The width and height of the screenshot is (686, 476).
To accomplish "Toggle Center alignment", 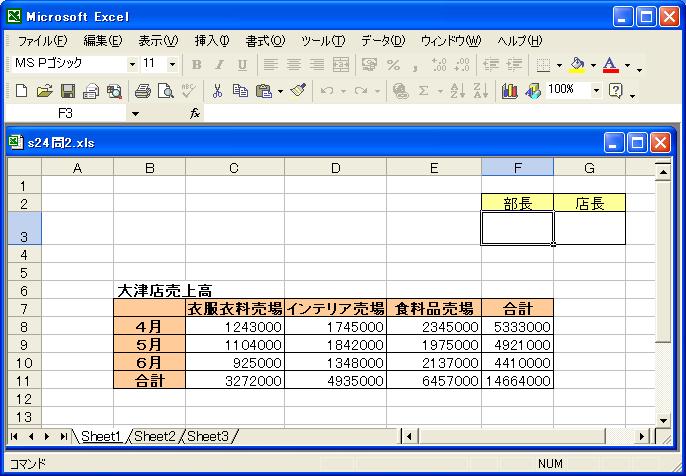I will (x=294, y=65).
